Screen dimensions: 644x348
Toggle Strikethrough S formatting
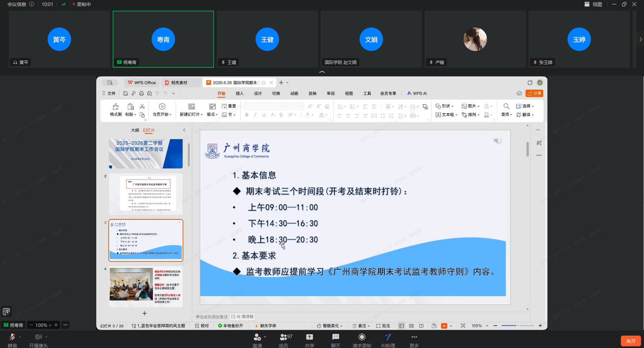point(281,115)
